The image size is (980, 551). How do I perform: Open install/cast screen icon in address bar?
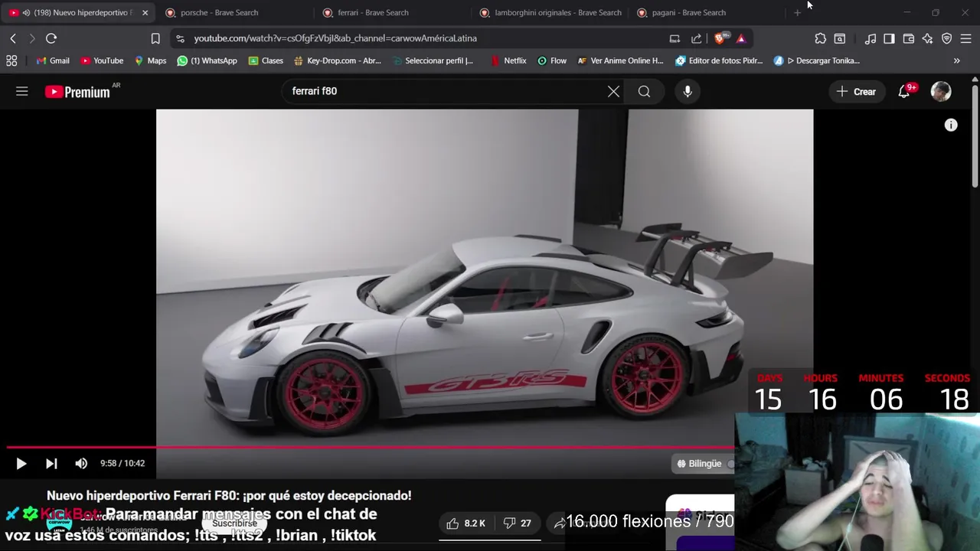pos(675,38)
